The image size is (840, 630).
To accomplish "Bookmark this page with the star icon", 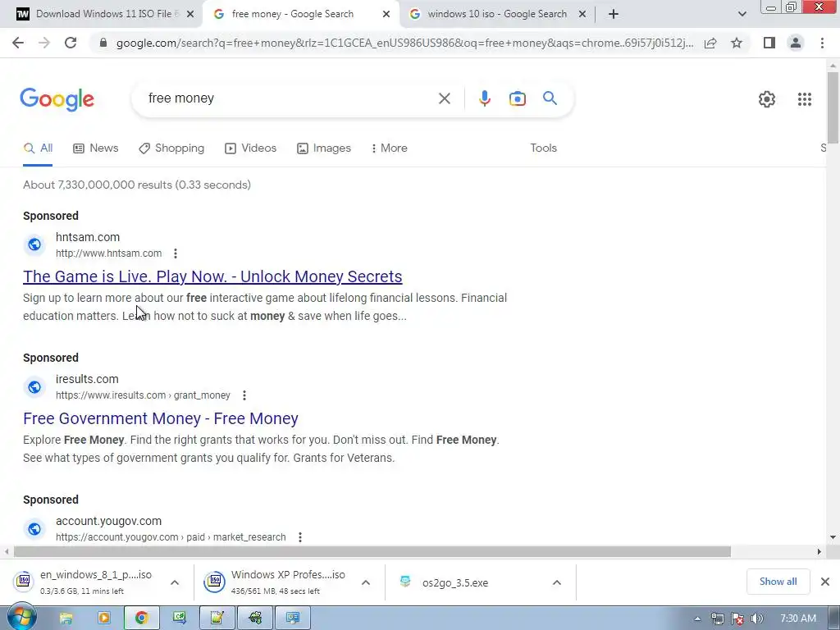I will [737, 43].
